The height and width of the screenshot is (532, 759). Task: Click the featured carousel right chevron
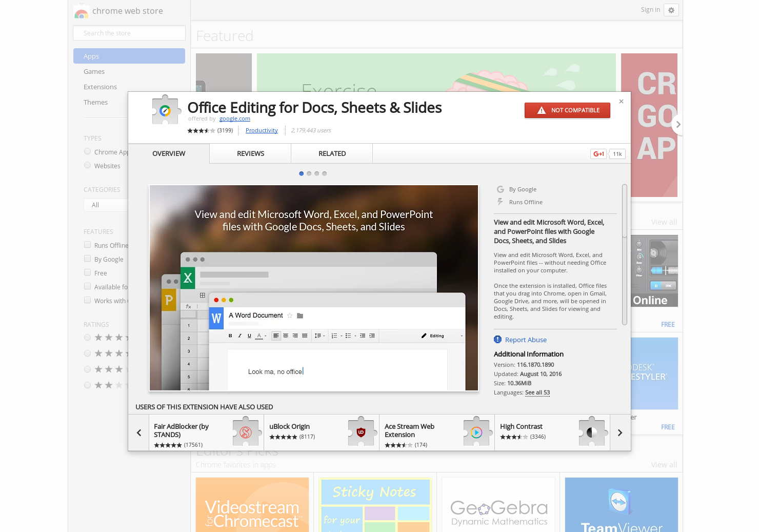(x=677, y=124)
